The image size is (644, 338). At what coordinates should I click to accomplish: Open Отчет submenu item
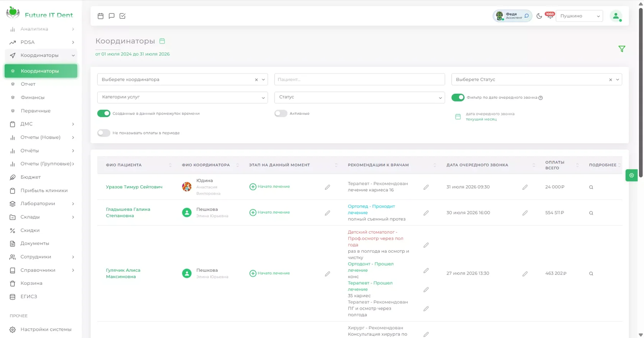coord(41,84)
